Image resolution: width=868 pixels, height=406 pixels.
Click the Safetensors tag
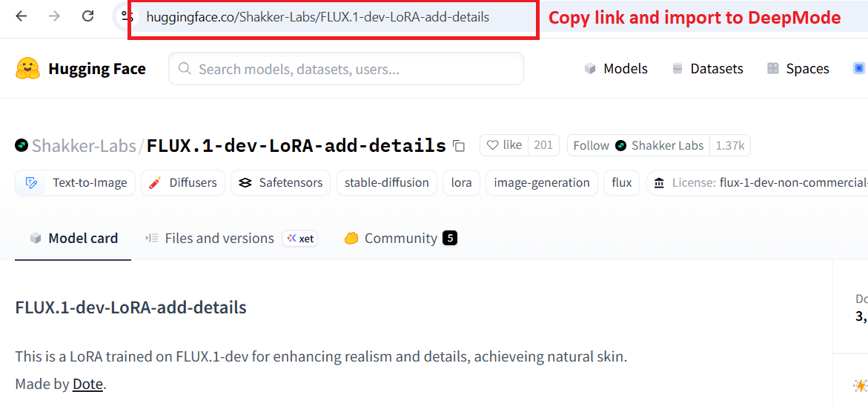[x=280, y=182]
